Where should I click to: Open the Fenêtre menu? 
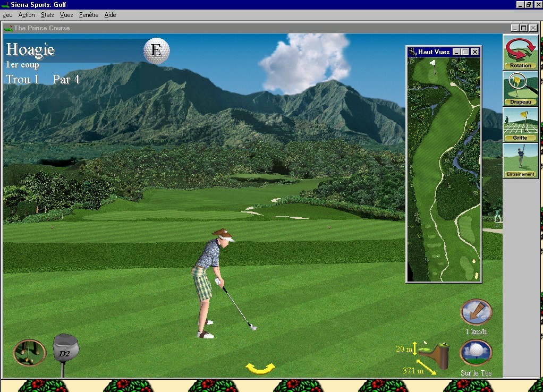point(89,15)
